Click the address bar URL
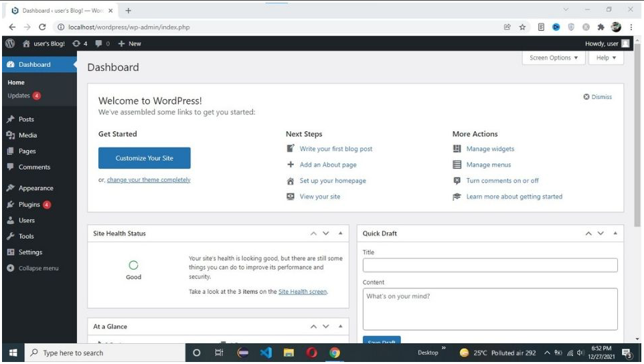The image size is (644, 364). click(129, 27)
